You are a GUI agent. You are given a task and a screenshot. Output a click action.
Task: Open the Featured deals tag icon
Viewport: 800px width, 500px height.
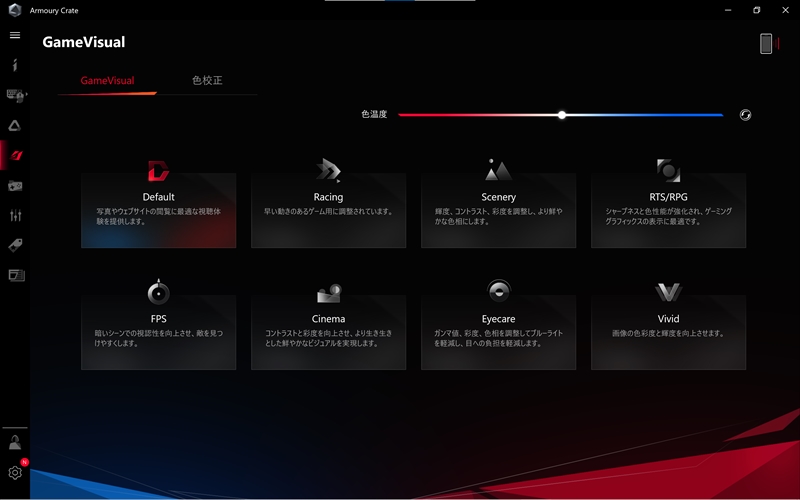coord(15,245)
